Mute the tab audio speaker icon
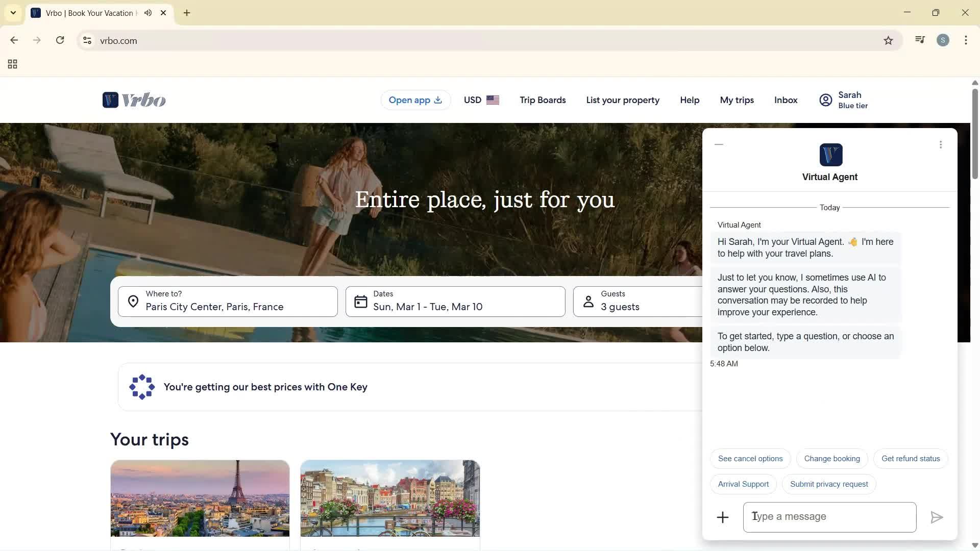This screenshot has height=551, width=980. [x=148, y=13]
